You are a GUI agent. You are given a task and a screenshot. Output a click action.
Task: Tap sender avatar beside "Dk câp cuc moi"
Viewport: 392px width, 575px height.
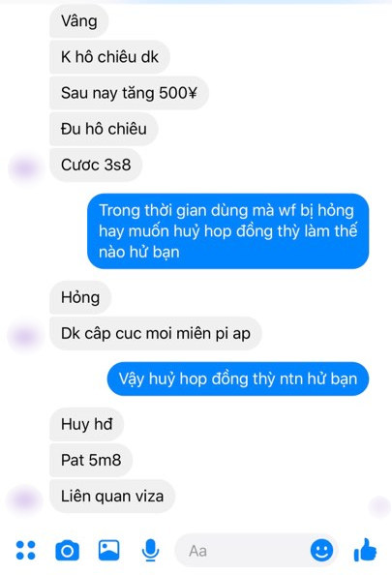pyautogui.click(x=24, y=337)
